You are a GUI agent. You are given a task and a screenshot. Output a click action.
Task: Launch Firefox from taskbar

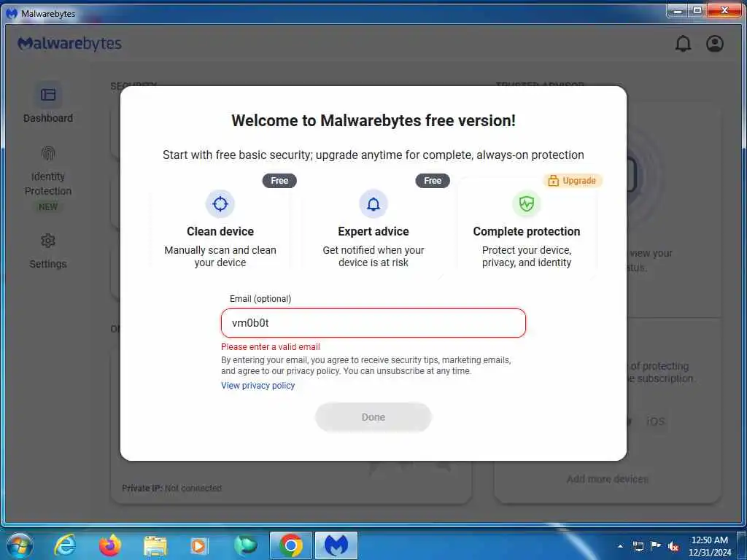pos(110,545)
